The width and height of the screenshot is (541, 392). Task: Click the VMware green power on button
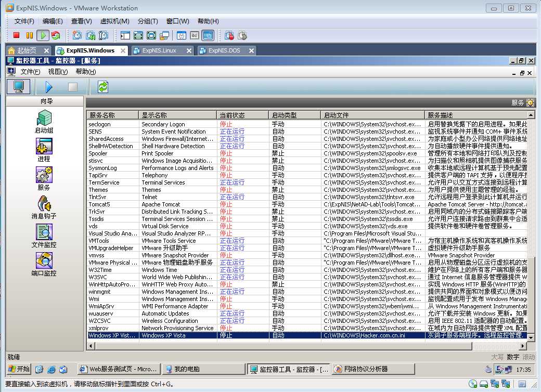pos(43,35)
